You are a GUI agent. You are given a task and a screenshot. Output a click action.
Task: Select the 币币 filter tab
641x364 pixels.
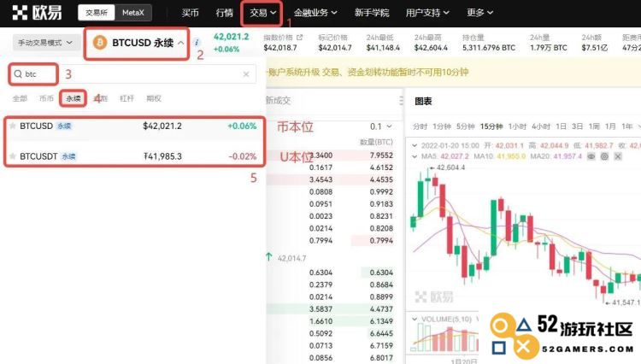(46, 98)
